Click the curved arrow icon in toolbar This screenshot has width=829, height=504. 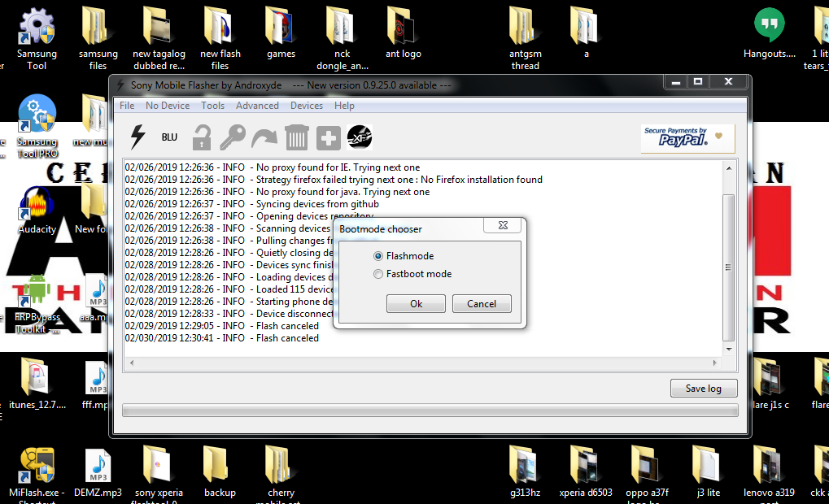(x=264, y=138)
